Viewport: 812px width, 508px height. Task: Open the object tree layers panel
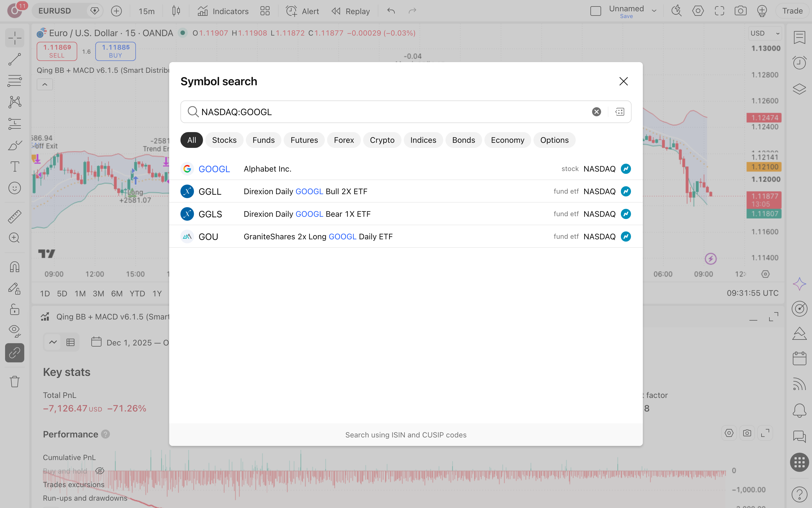799,89
